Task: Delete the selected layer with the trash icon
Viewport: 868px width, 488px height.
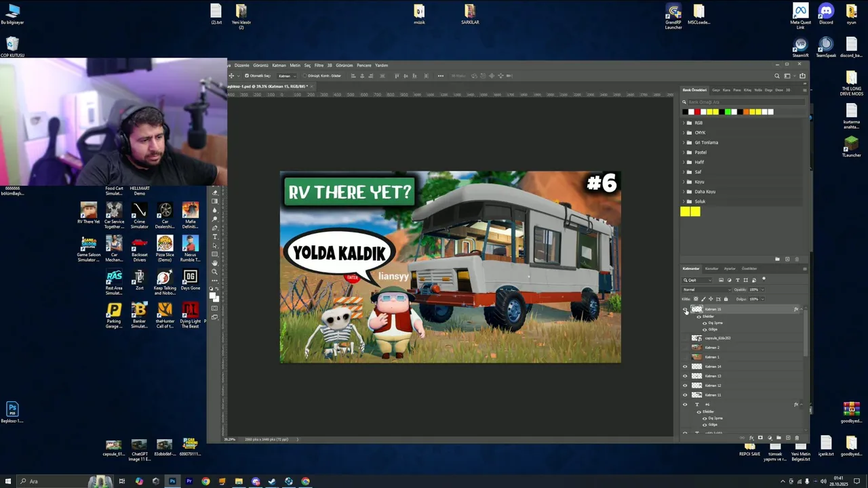Action: tap(797, 438)
